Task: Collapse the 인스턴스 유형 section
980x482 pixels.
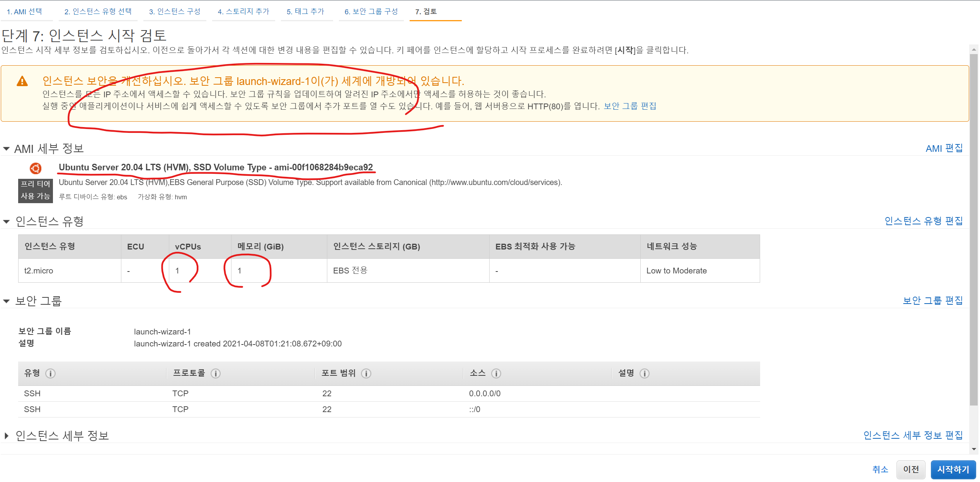Action: 7,221
